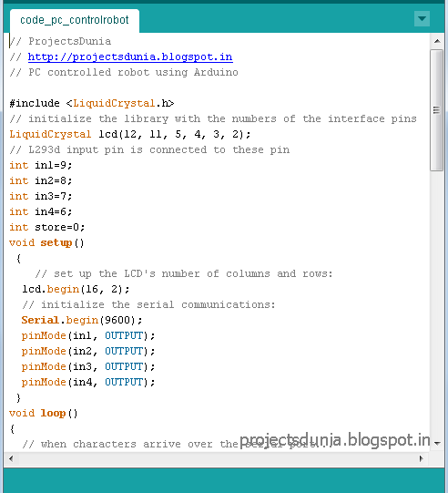The height and width of the screenshot is (493, 448).
Task: Click the line '#include <LiquidCrystal.h>'
Action: point(92,103)
